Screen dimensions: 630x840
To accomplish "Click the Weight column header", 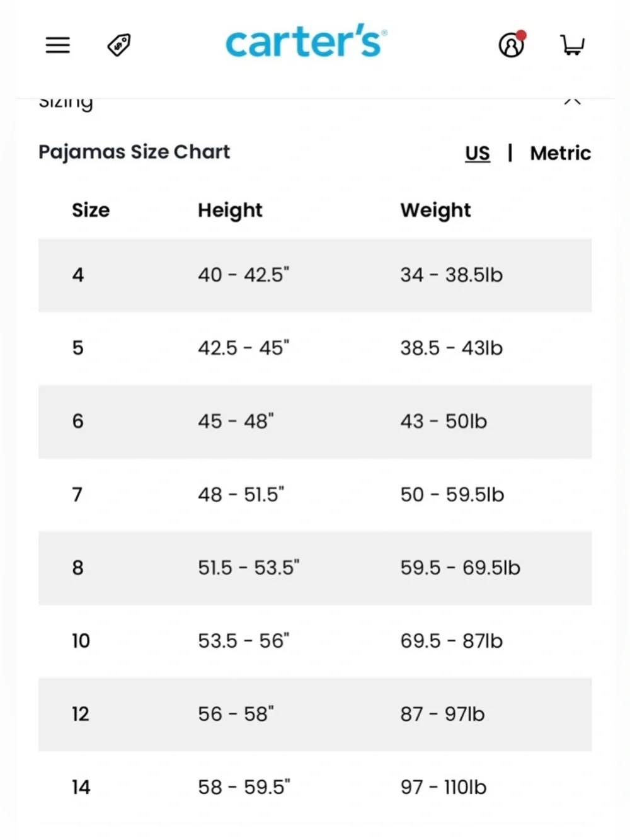I will pos(435,210).
